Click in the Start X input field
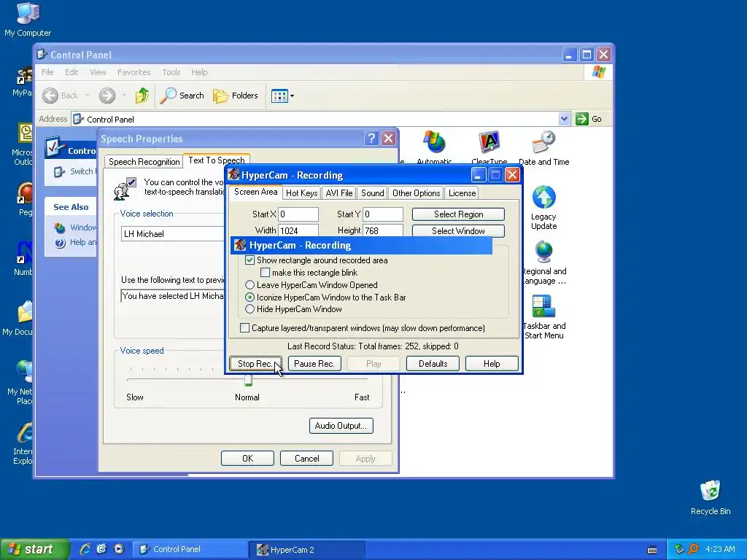Screen dimensions: 747x560 coord(298,214)
